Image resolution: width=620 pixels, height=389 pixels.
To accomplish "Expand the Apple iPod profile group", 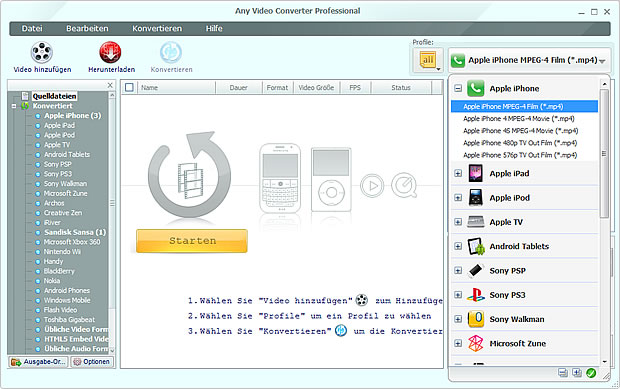I will (x=458, y=197).
